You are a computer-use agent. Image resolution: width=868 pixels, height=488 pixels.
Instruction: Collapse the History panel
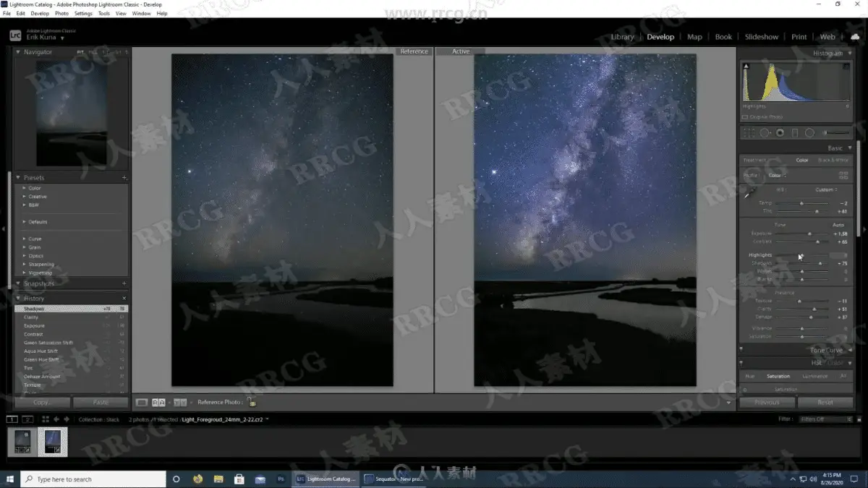coord(18,298)
